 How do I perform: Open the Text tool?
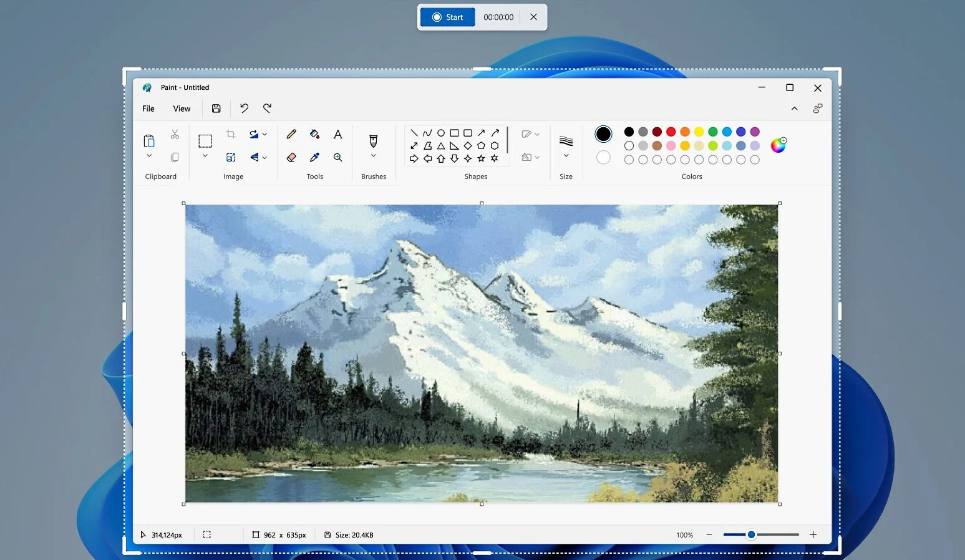(x=337, y=135)
